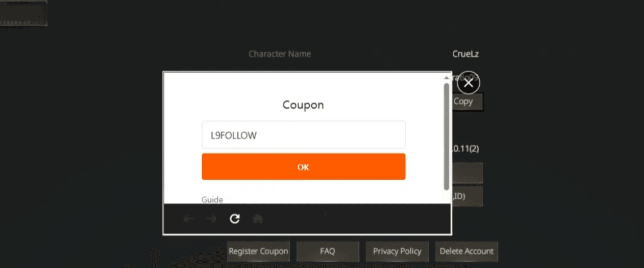Click the popup's vertical scrollbar thumb
This screenshot has width=644, height=268.
coord(447,135)
